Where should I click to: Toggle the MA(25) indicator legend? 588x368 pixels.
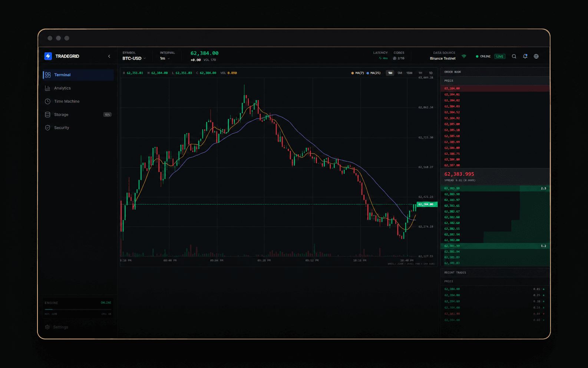(374, 73)
